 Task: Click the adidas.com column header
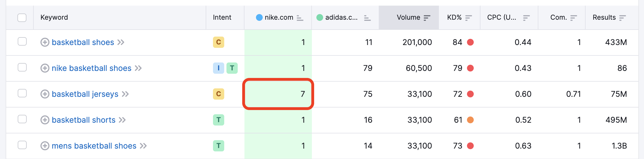[341, 17]
